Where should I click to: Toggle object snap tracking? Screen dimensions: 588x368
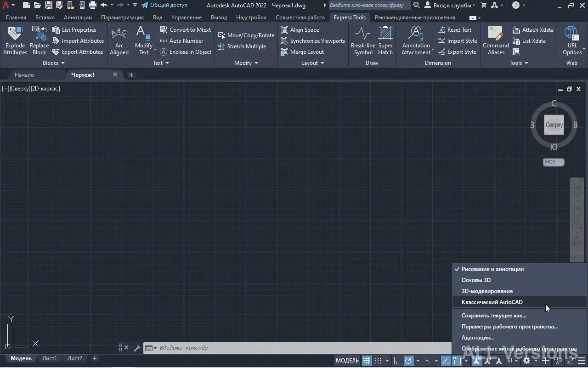(446, 361)
